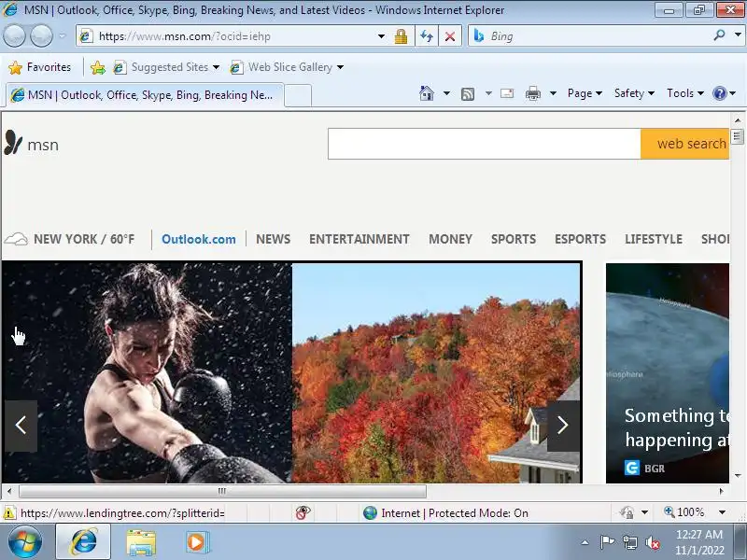The image size is (747, 560).
Task: Click the Home page icon
Action: [x=427, y=93]
